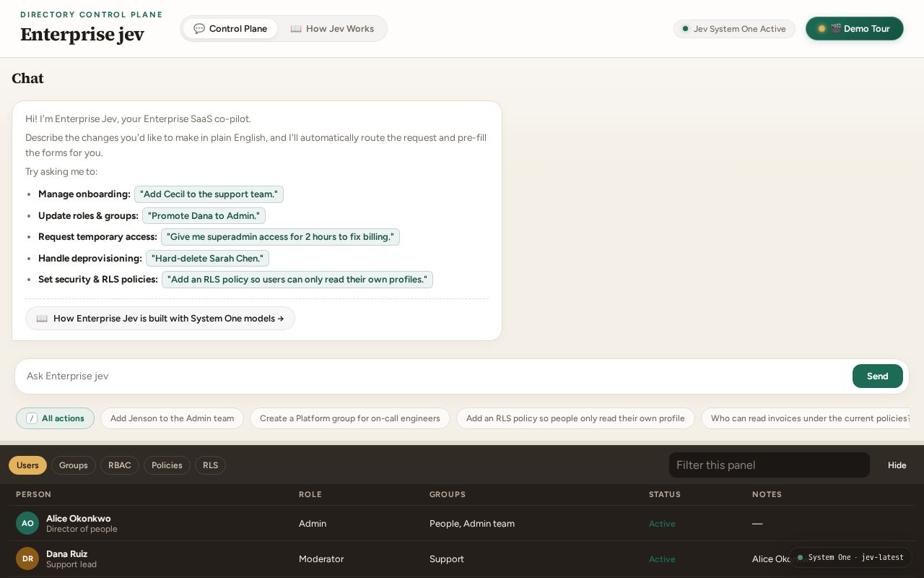Pick the "Hard-delete Sarah Chen." example

point(207,258)
